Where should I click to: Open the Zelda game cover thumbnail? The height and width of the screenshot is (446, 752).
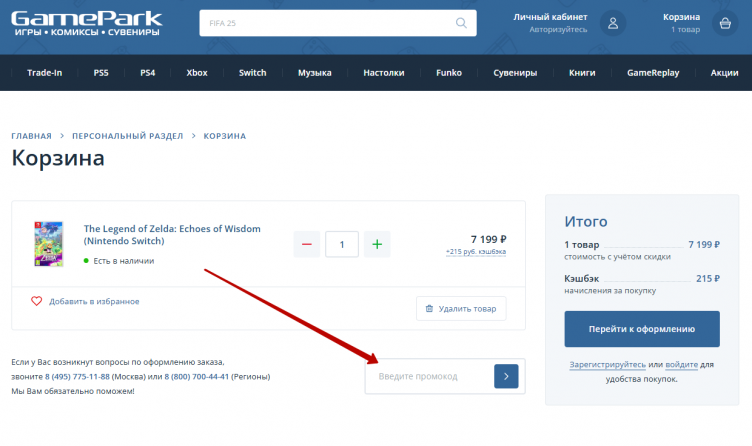click(47, 243)
